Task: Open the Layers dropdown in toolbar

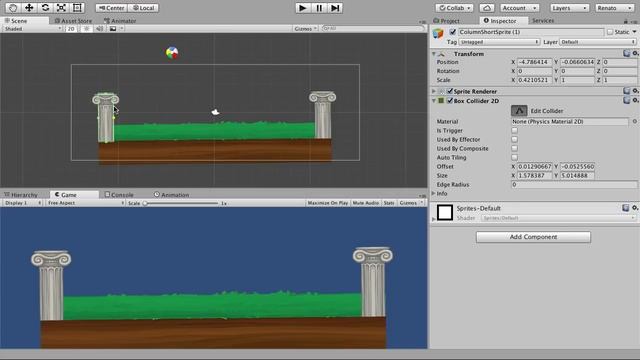Action: point(569,8)
